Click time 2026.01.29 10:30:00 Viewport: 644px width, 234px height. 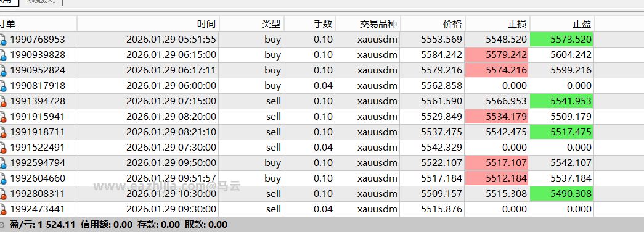point(171,194)
